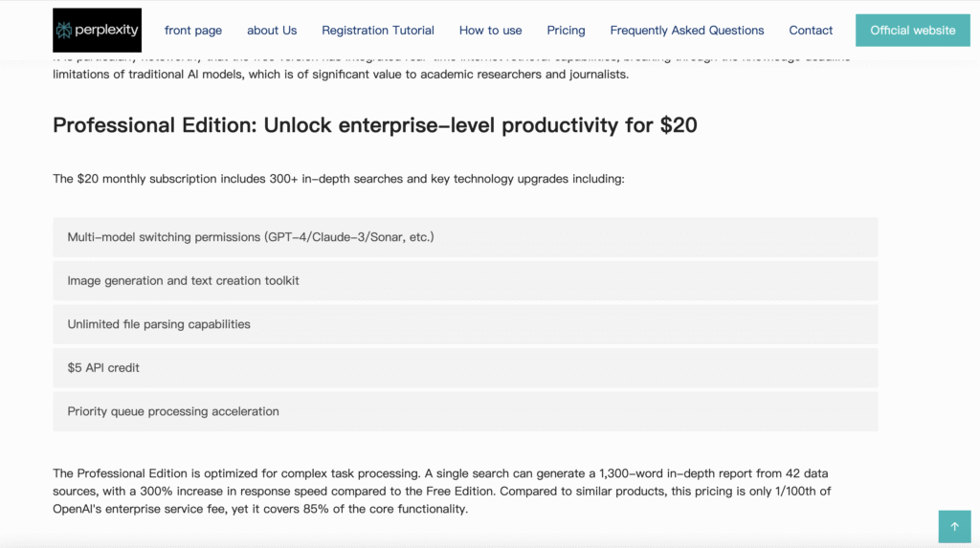Click the line about traditional AI model limitations

(x=340, y=75)
